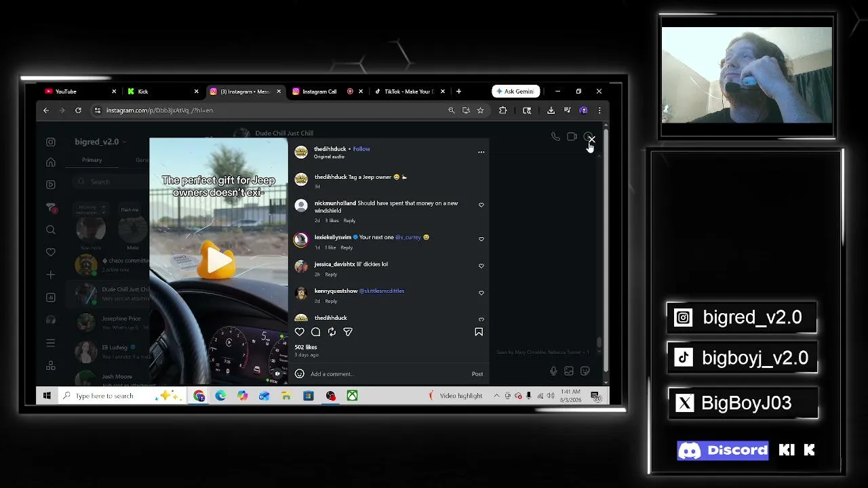This screenshot has width=868, height=488.
Task: Launch Microsoft Edge from the taskbar
Action: (x=221, y=396)
